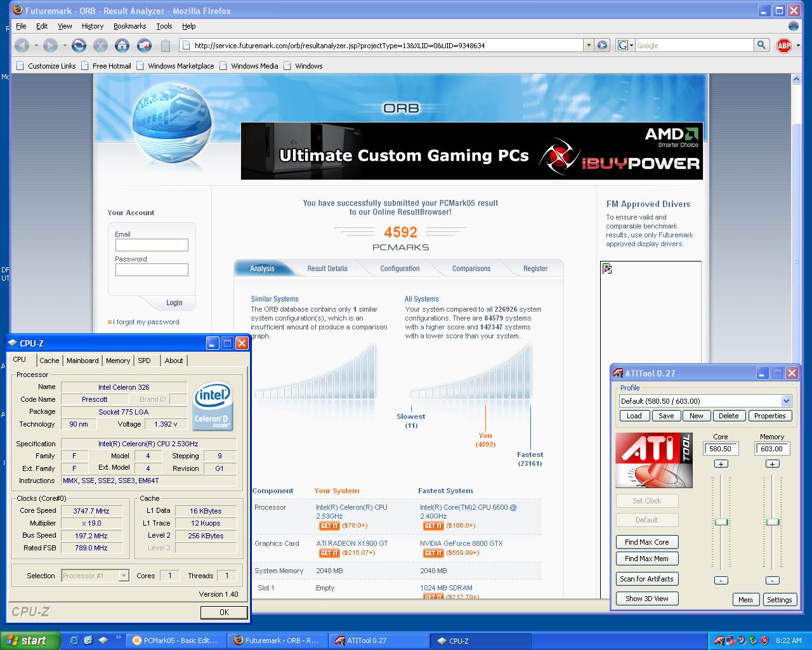Open the Adblock Plus dropdown arrow
812x650 pixels.
798,46
